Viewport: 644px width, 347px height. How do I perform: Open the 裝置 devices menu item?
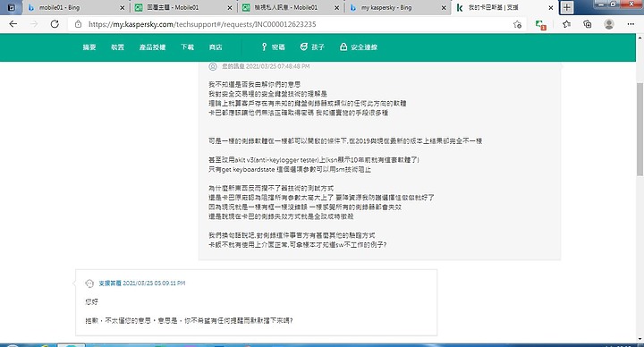[x=117, y=47]
